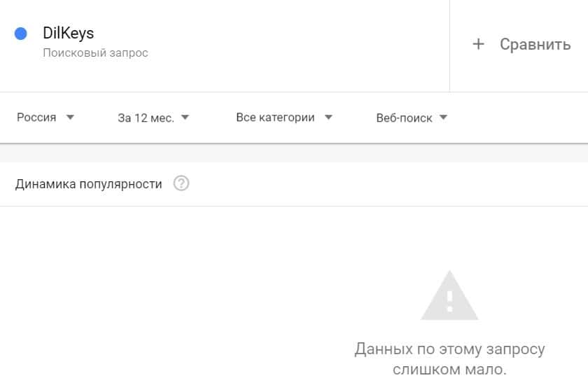Click the warning triangle icon
Screen dimensions: 588x385
point(449,296)
